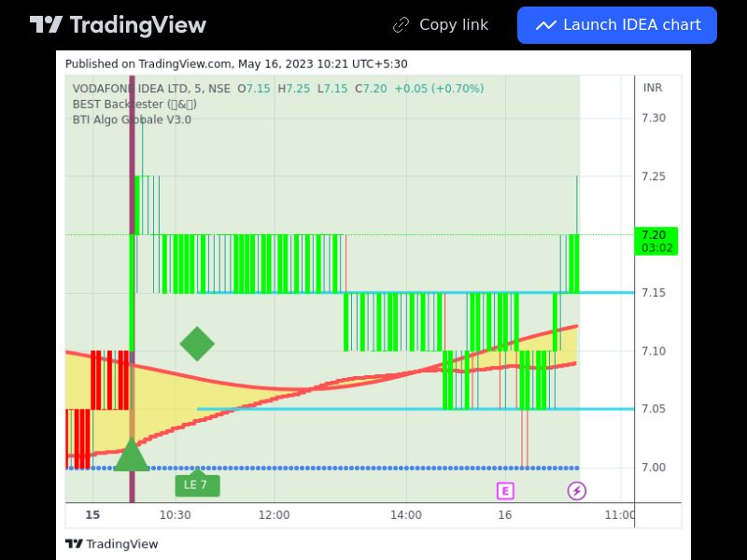Click the 10:30 label on the time axis
The image size is (747, 560).
tap(175, 515)
